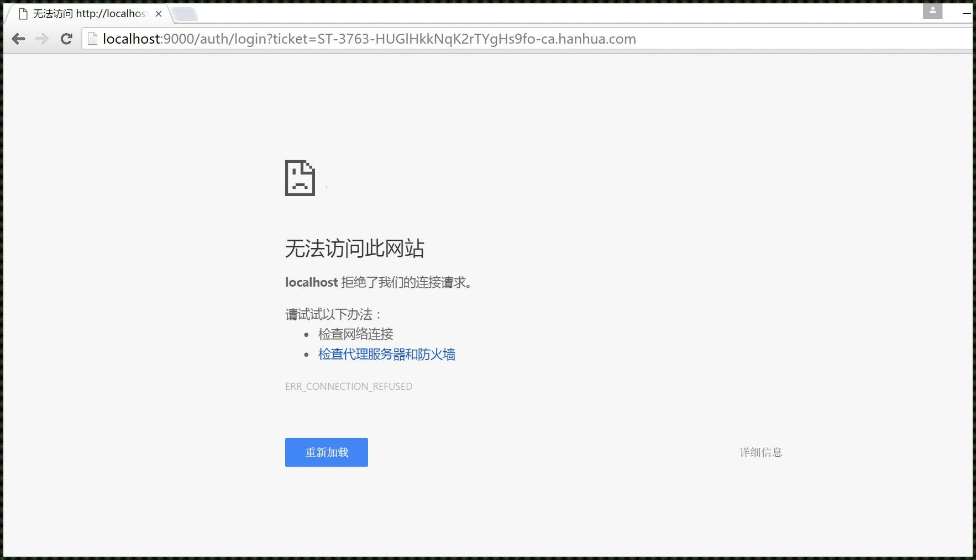Viewport: 976px width, 560px height.
Task: Open a new tab
Action: click(185, 14)
